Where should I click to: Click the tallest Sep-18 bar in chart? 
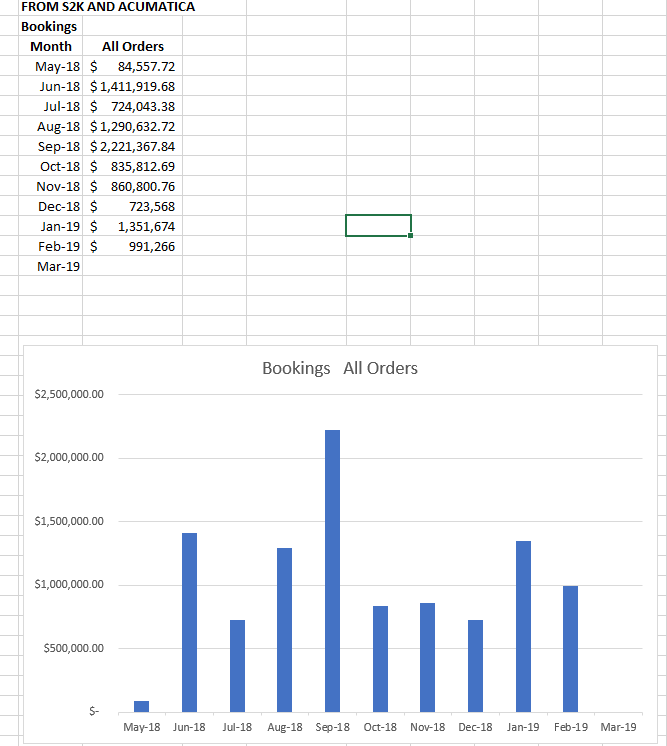tap(332, 570)
